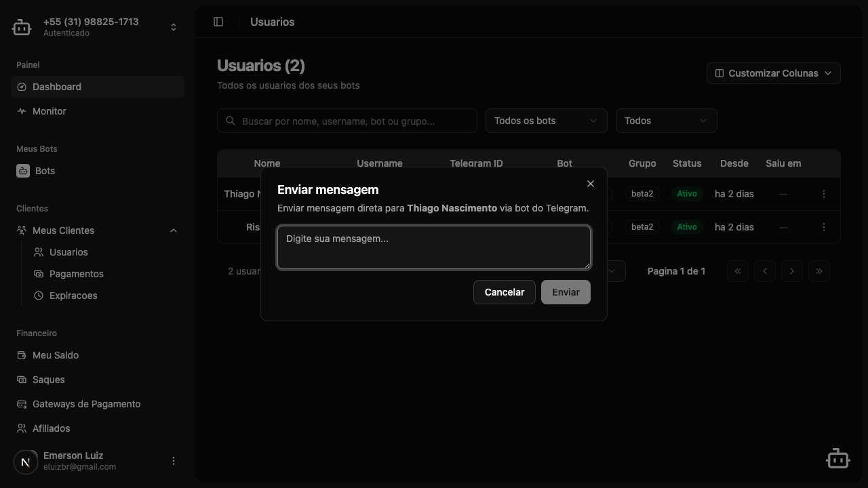
Task: Click the Meus Clientes people icon
Action: click(22, 230)
